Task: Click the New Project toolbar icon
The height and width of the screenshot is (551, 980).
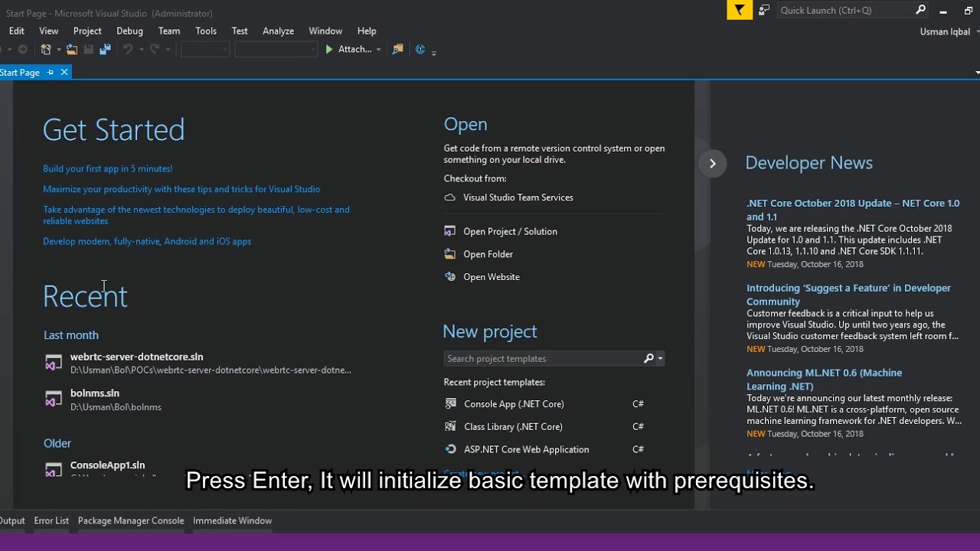Action: point(45,49)
